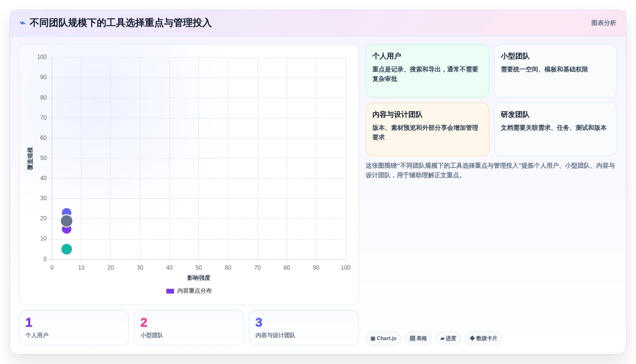Click the 影响强度 x-axis title
This screenshot has height=364, width=636.
click(199, 278)
